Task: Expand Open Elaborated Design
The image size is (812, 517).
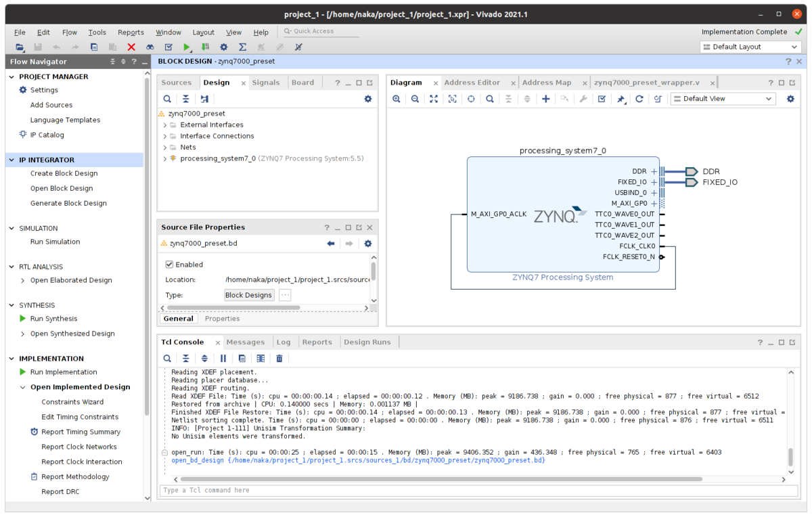Action: (x=22, y=281)
